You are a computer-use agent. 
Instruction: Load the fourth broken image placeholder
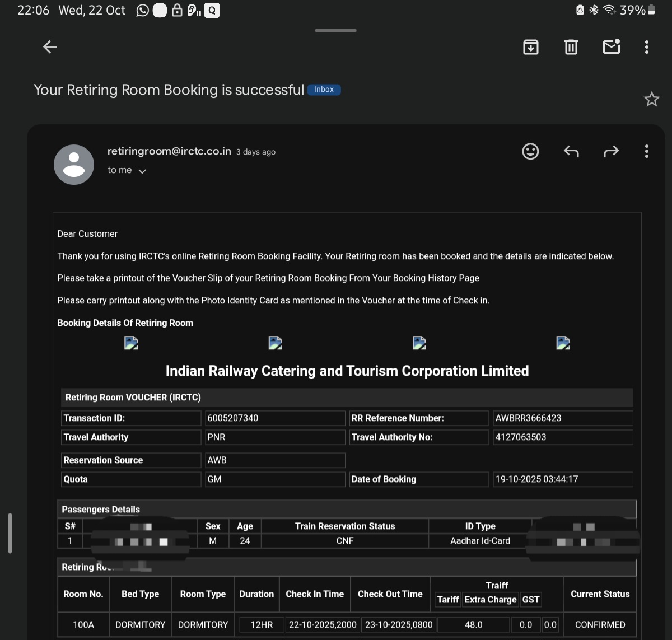(x=563, y=343)
